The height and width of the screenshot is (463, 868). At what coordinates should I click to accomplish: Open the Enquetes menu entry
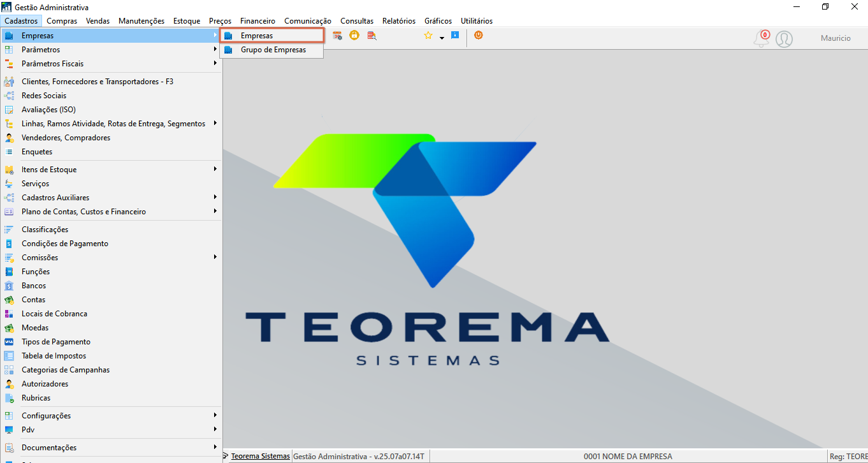pyautogui.click(x=111, y=152)
